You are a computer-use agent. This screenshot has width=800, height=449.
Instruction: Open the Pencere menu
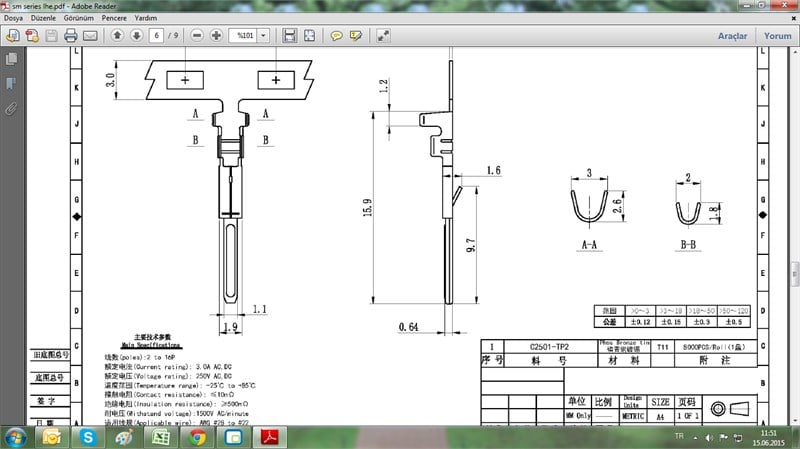pos(114,18)
